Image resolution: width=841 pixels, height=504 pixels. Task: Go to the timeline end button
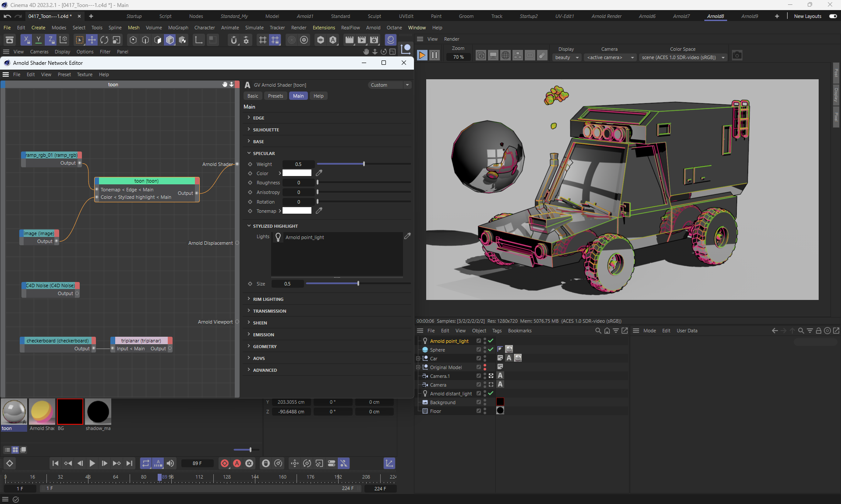(x=129, y=463)
